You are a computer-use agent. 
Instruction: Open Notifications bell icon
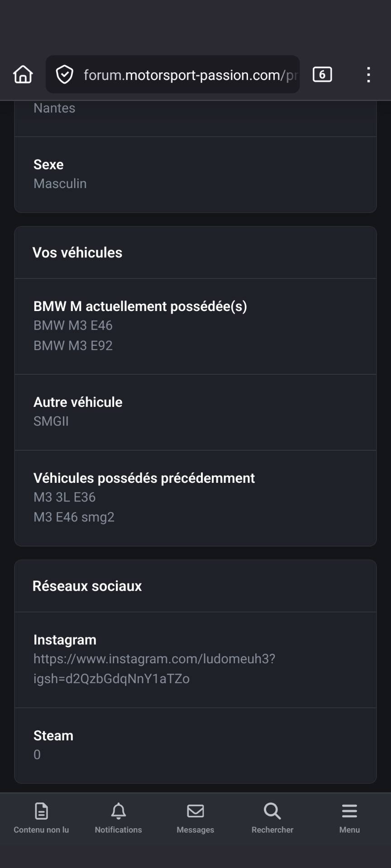click(x=119, y=811)
